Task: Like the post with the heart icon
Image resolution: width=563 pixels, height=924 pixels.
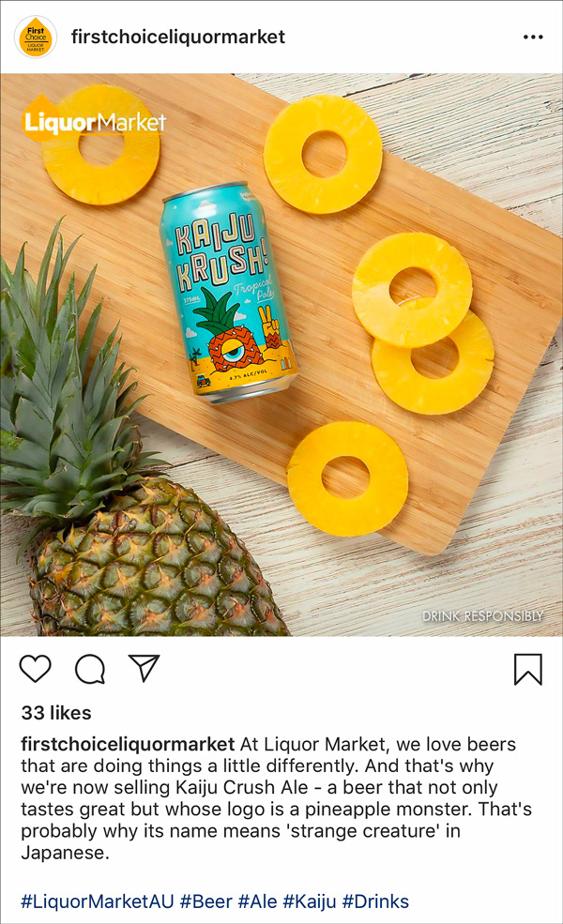Action: pyautogui.click(x=36, y=668)
